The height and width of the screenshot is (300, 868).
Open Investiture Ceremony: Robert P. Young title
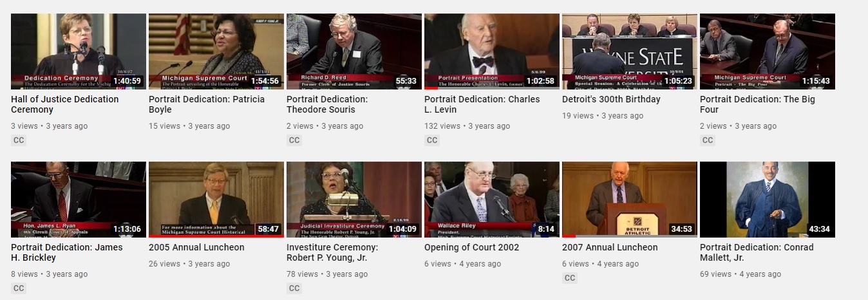point(332,252)
